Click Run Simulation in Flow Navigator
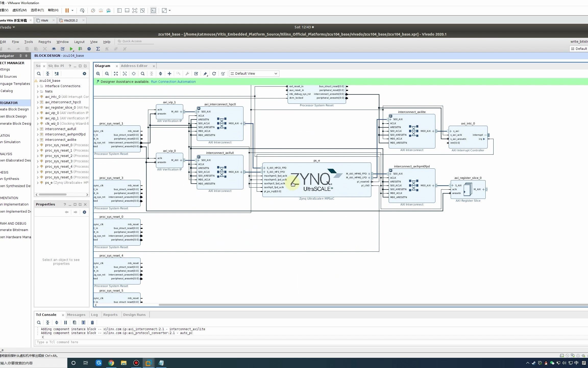Viewport: 588px width, 368px height. click(10, 142)
